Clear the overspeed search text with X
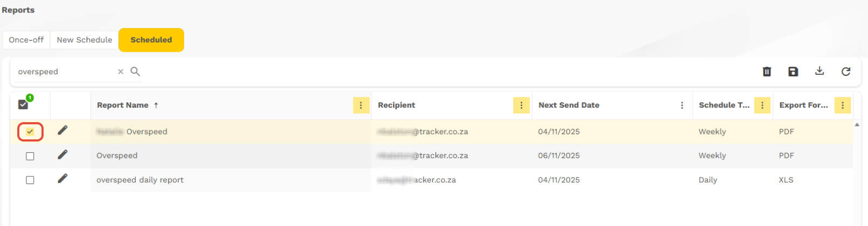This screenshot has width=868, height=226. tap(121, 72)
